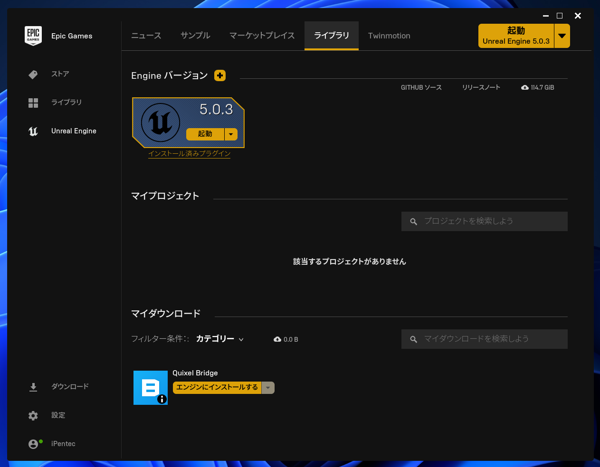Viewport: 600px width, 467px height.
Task: Click the マイダウンロードを検索しよう search field
Action: (x=484, y=339)
